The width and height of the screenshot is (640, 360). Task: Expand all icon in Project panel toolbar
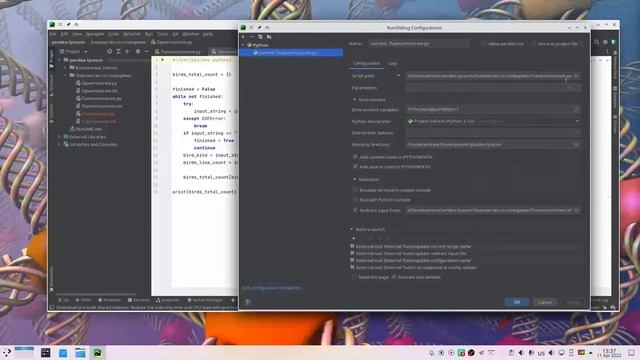(x=118, y=51)
